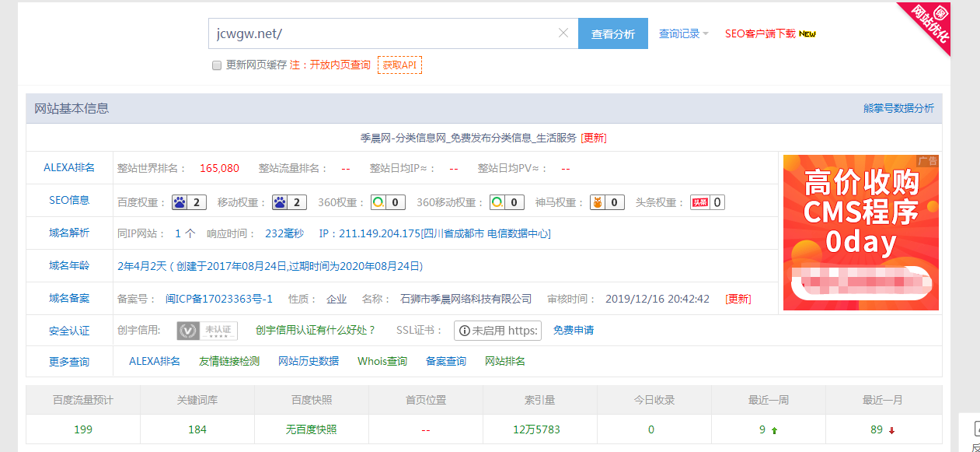Click the 免费申请 SSL link

coord(574,331)
